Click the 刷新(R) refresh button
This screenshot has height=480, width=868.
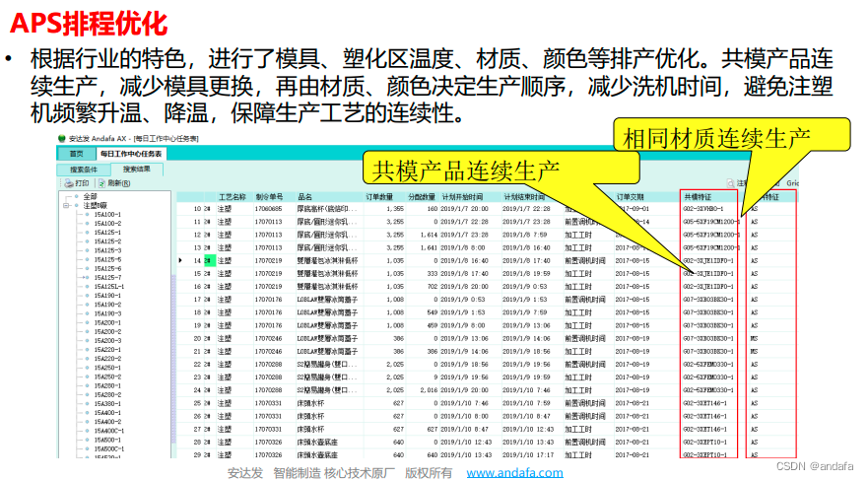[x=114, y=183]
